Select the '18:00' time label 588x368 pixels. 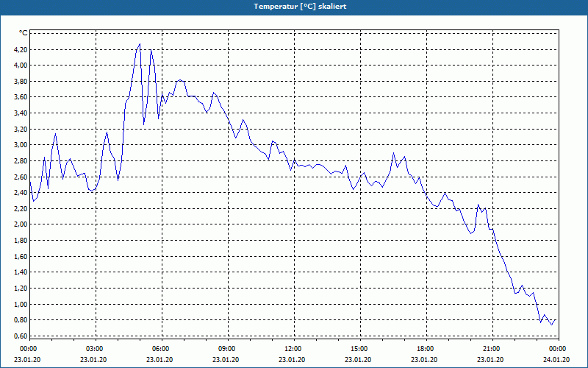(x=426, y=349)
